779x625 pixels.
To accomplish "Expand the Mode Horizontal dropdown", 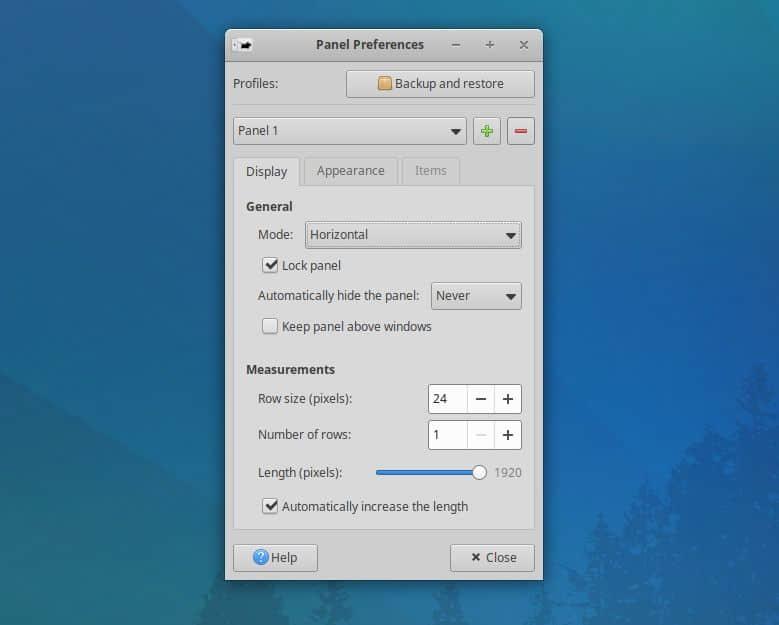I will click(x=413, y=235).
